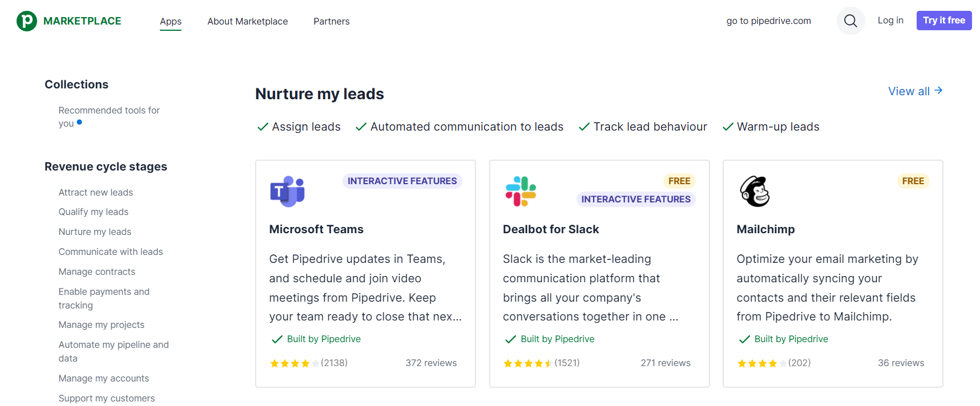Switch to the Apps tab
980x406 pixels.
point(171,21)
